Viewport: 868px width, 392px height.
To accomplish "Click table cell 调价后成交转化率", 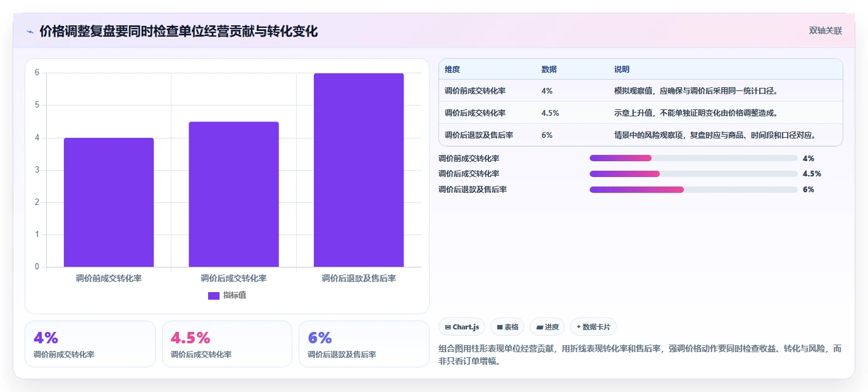I will 475,113.
